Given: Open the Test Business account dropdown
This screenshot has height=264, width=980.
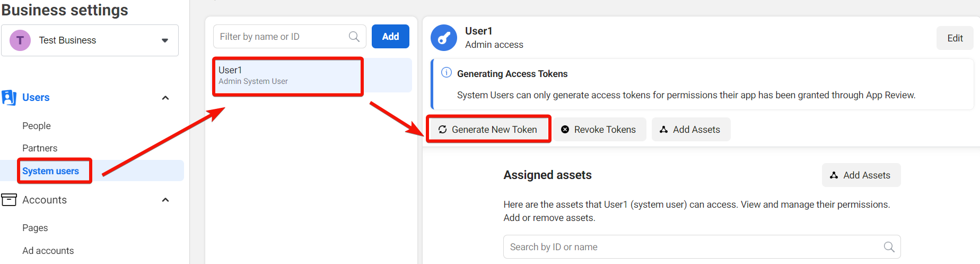Looking at the screenshot, I should (x=165, y=40).
